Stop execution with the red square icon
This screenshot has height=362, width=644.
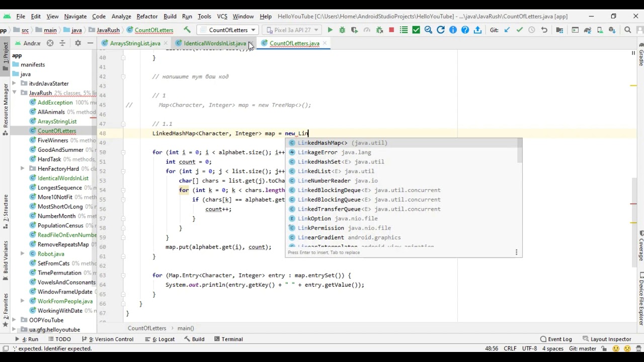pos(391,30)
